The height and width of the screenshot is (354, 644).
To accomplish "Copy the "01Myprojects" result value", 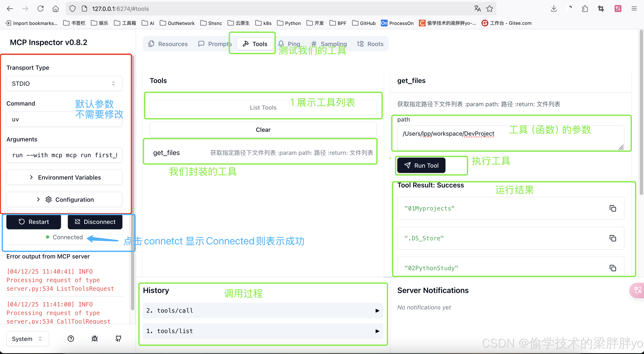I will (612, 208).
